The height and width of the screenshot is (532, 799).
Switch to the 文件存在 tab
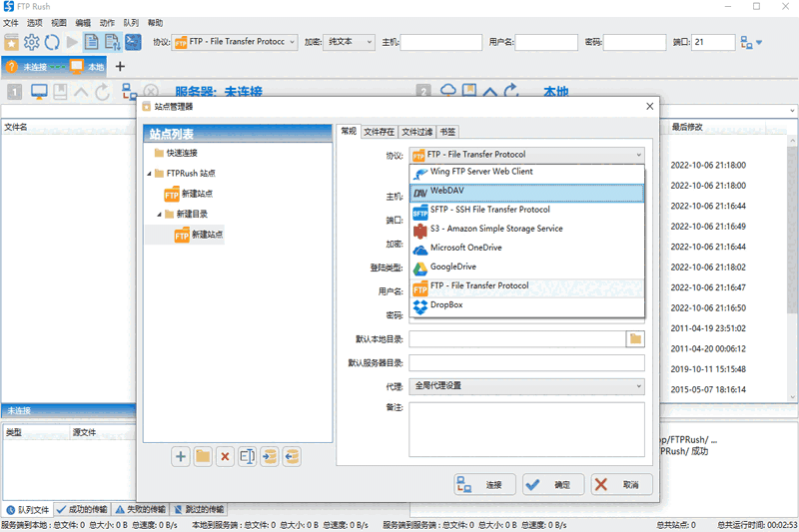pyautogui.click(x=379, y=132)
